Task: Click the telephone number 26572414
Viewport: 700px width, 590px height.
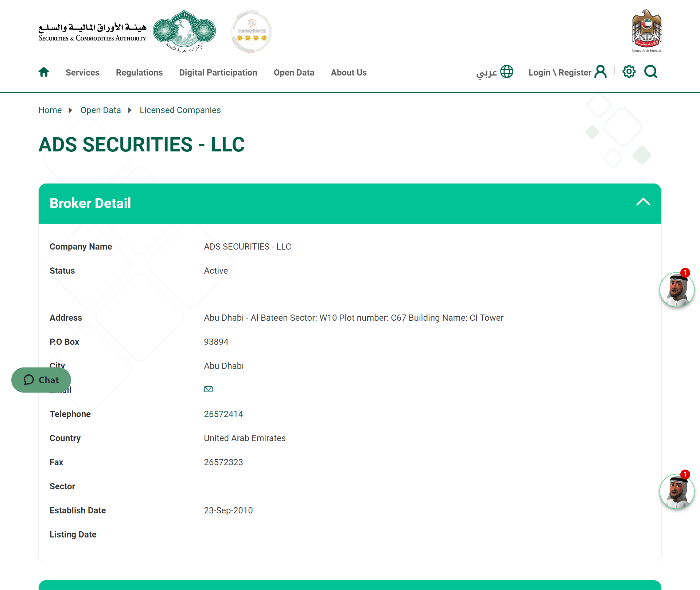Action: 224,414
